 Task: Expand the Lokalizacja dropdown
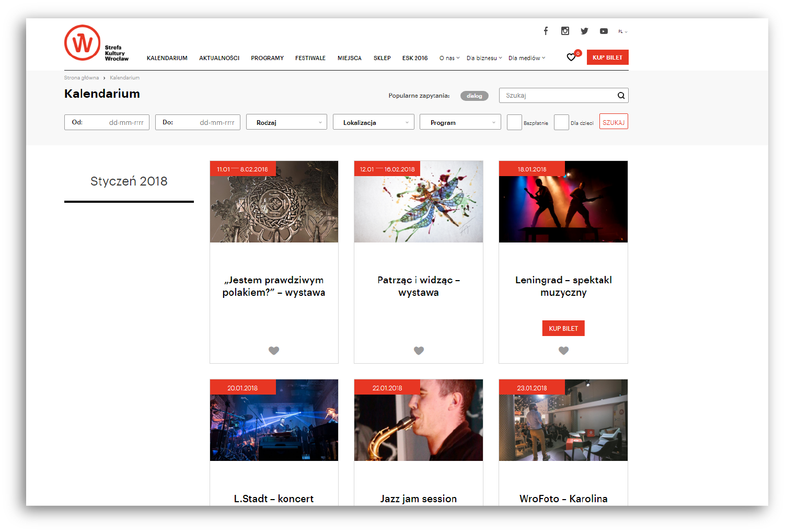[374, 122]
